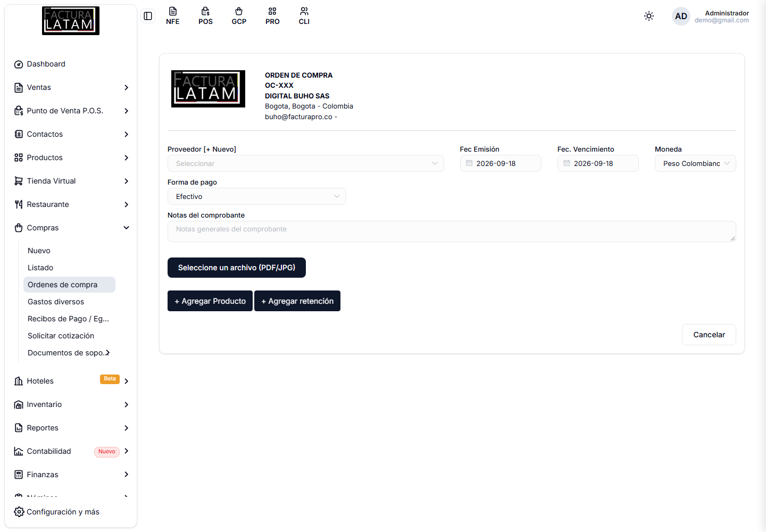The width and height of the screenshot is (766, 532).
Task: Open the POS shortcut icon
Action: coord(206,16)
